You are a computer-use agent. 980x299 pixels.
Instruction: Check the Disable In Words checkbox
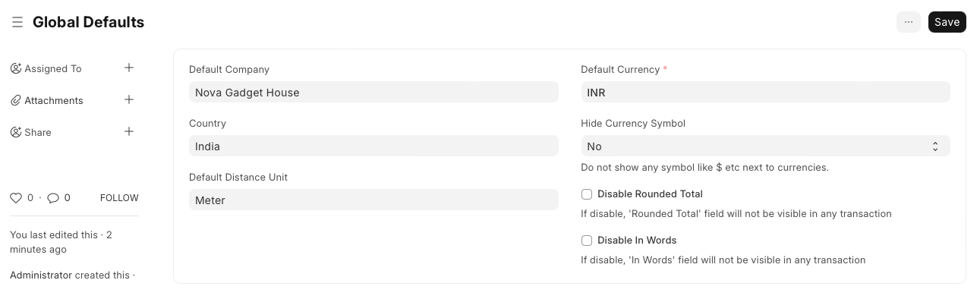click(x=587, y=241)
